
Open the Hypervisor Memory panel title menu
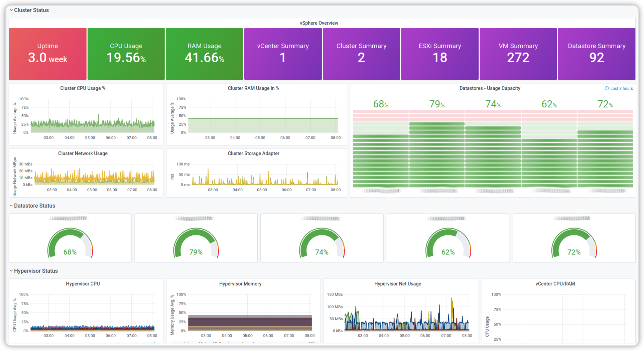pos(240,284)
